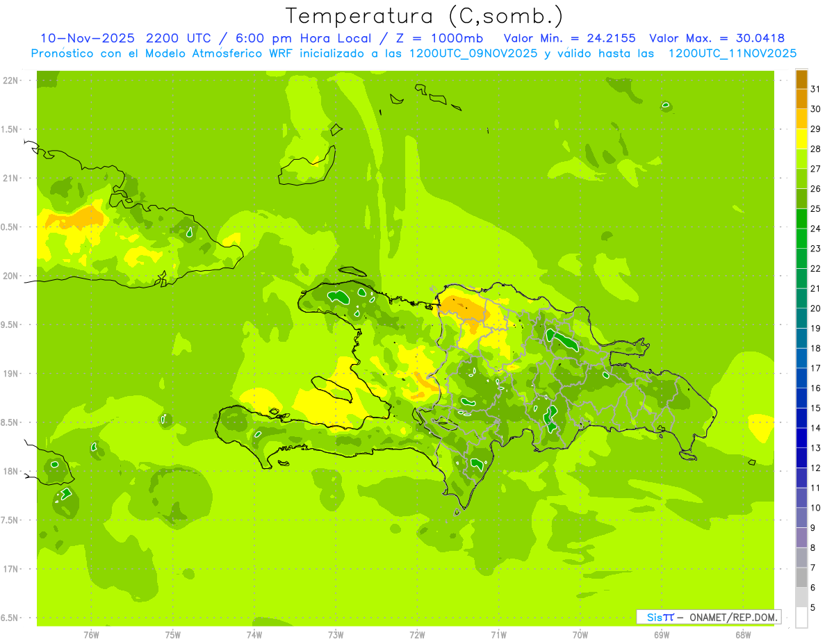Click the 'Sisπ' logo text
Viewport: 834px width, 644px height.
660,617
